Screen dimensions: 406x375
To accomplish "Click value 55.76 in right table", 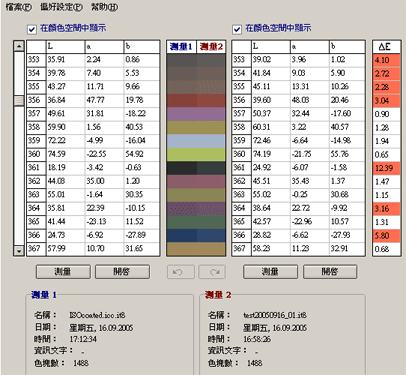I will pos(340,154).
